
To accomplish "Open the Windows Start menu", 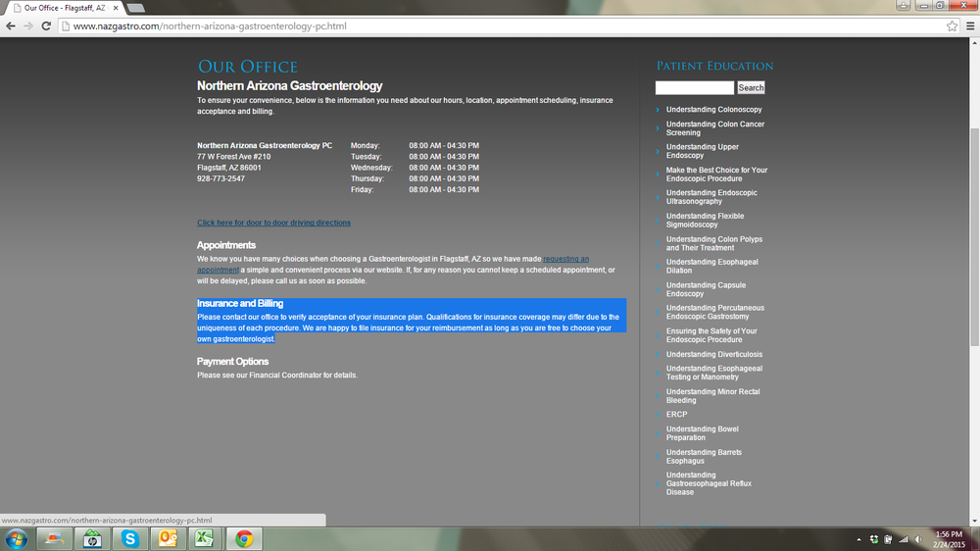I will coord(17,539).
